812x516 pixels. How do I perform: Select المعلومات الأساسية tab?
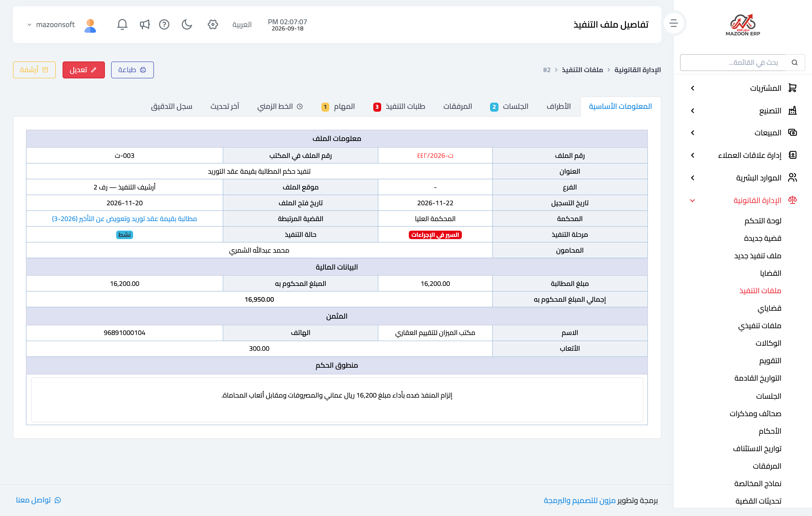(x=620, y=107)
